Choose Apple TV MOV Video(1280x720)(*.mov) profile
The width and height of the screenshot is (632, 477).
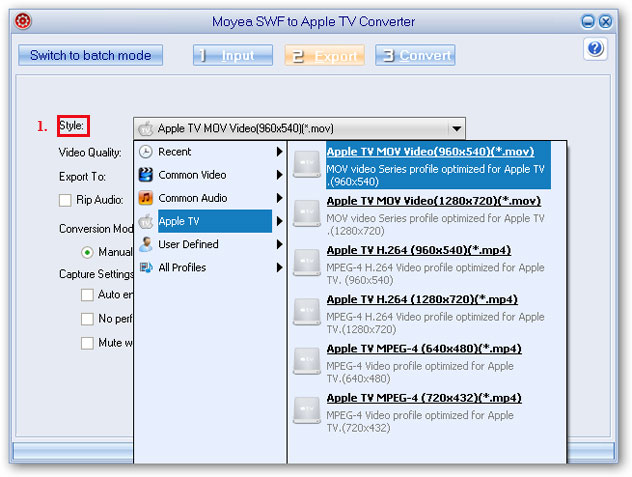[x=434, y=201]
